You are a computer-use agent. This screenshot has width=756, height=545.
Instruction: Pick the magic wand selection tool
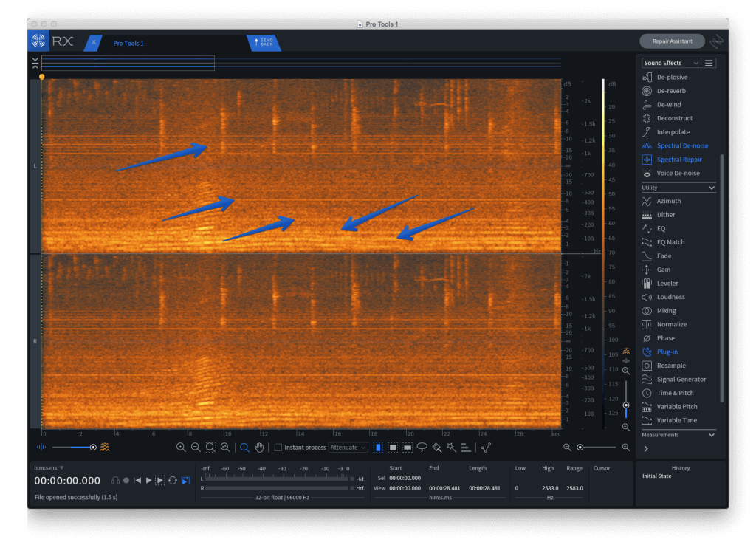tap(450, 448)
